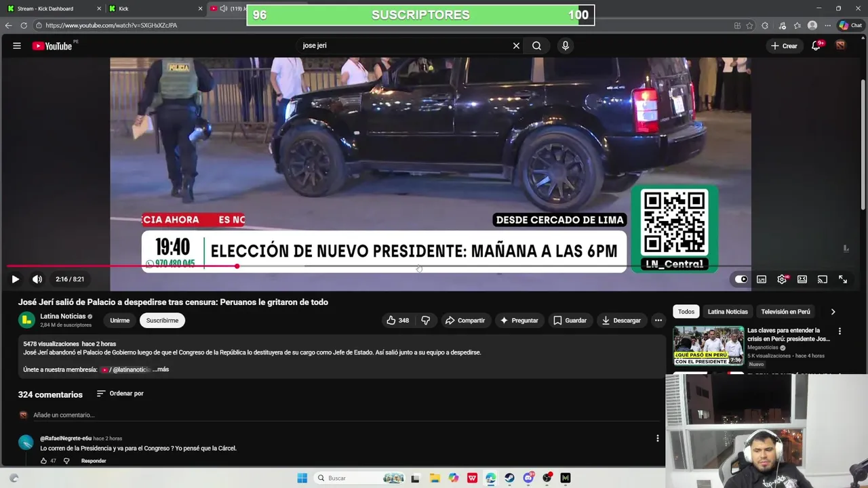The width and height of the screenshot is (868, 488).
Task: Dislike the video
Action: [426, 321]
